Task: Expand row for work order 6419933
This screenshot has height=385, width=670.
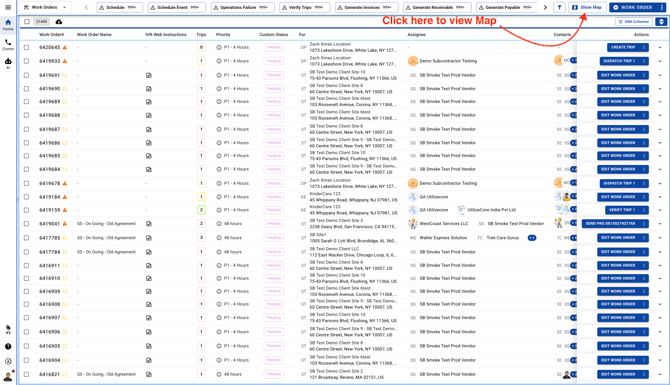Action: (x=660, y=61)
